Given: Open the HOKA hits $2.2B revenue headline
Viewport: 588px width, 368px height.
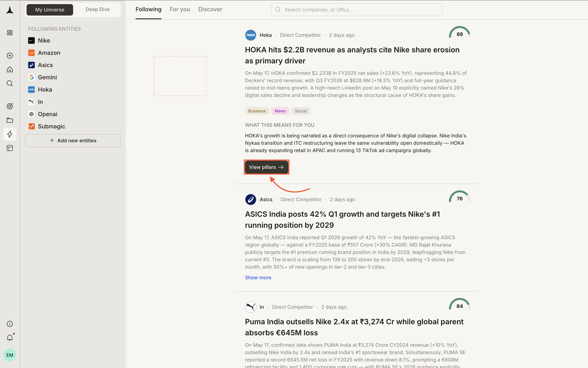Looking at the screenshot, I should [x=352, y=55].
